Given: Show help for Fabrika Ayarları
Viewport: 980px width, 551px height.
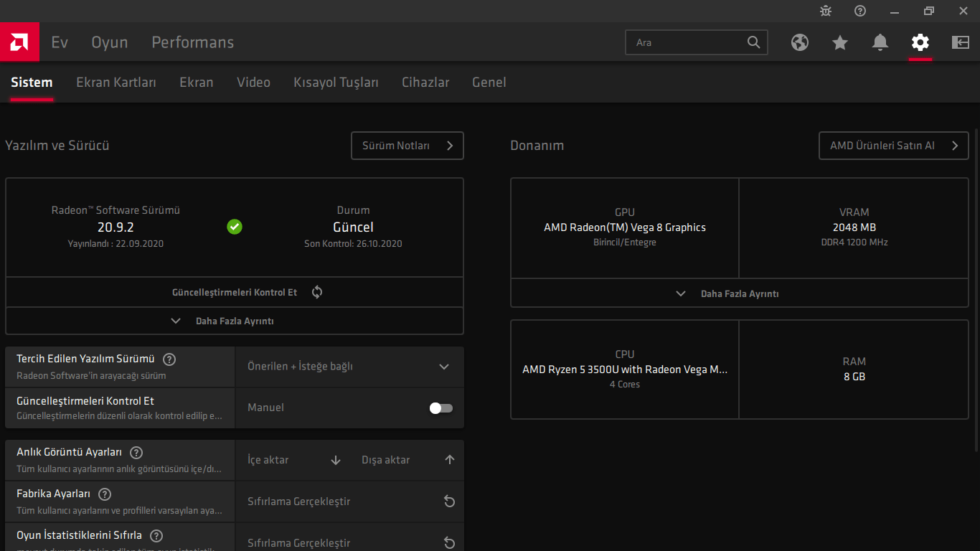Looking at the screenshot, I should (105, 494).
